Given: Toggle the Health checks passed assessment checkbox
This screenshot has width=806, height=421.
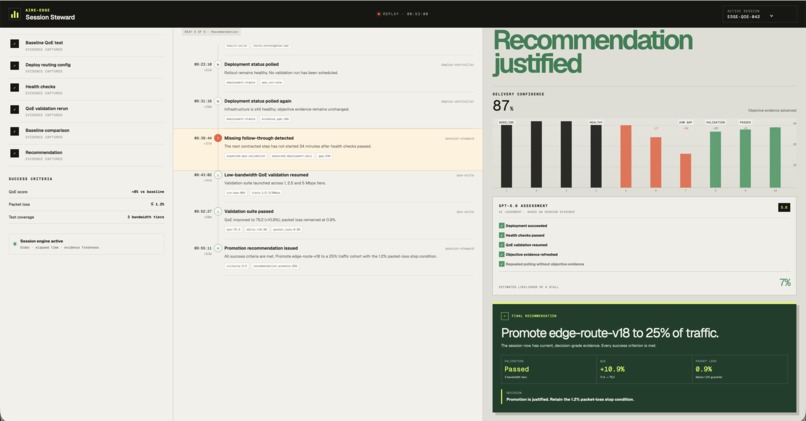Looking at the screenshot, I should 502,235.
